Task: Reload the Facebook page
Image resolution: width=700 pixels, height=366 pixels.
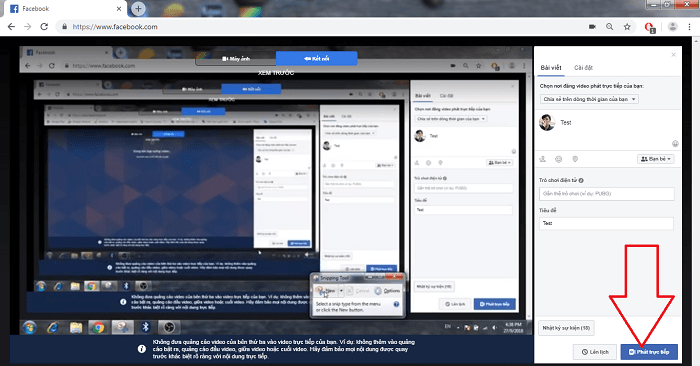Action: (44, 27)
